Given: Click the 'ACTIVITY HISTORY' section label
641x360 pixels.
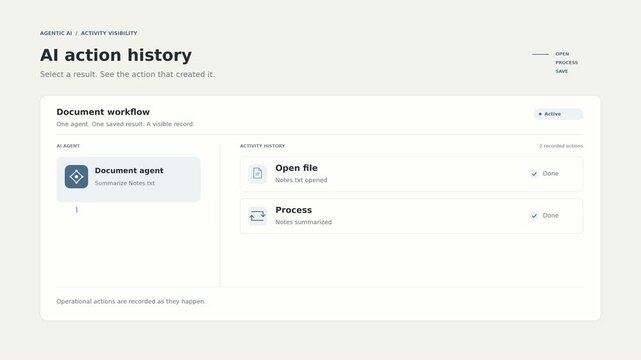Looking at the screenshot, I should pyautogui.click(x=262, y=146).
